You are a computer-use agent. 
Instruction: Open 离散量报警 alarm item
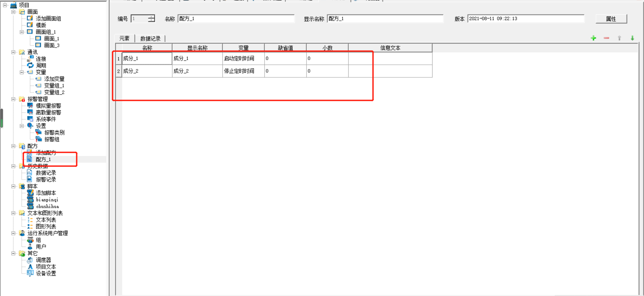pos(48,112)
